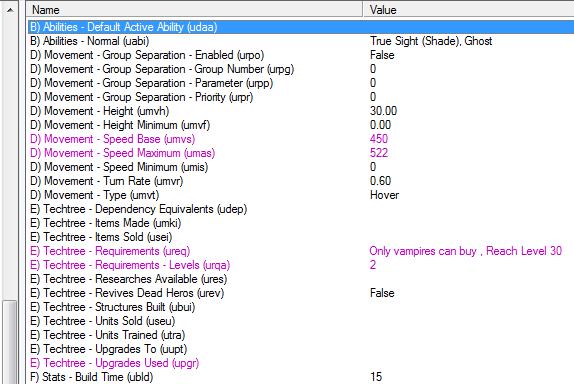The height and width of the screenshot is (384, 574).
Task: Select Techtree - Dependency Equivalents (udep) row
Action: (x=301, y=209)
